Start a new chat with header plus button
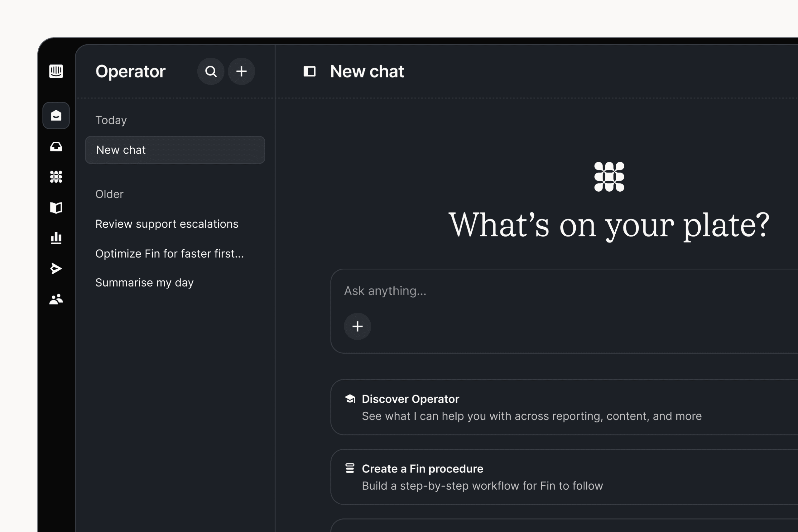This screenshot has height=532, width=798. point(241,71)
